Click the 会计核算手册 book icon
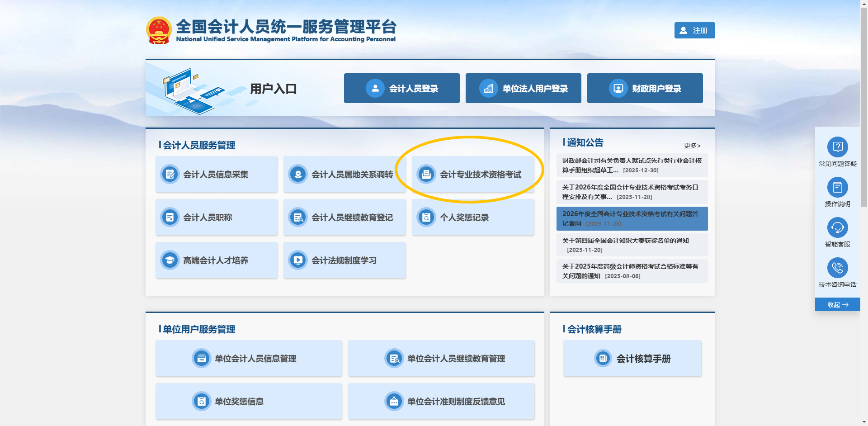The image size is (868, 426). 603,359
